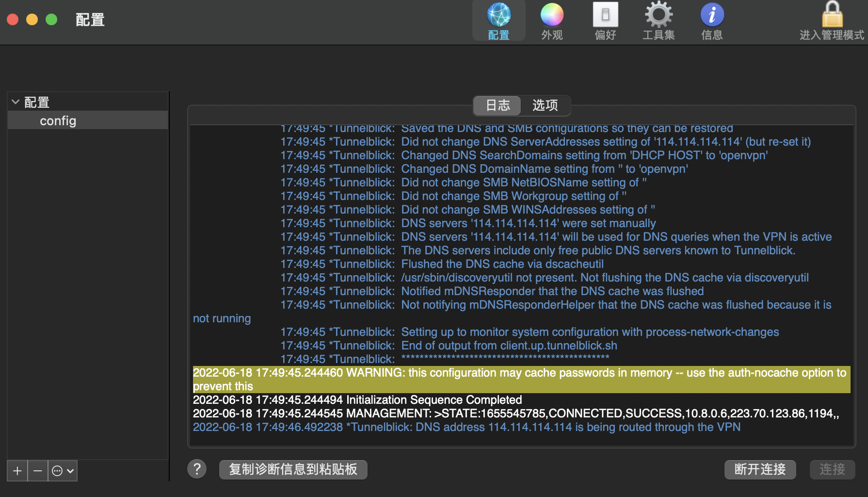Click the Changed DNS DomainName log line
This screenshot has width=868, height=497.
(484, 169)
